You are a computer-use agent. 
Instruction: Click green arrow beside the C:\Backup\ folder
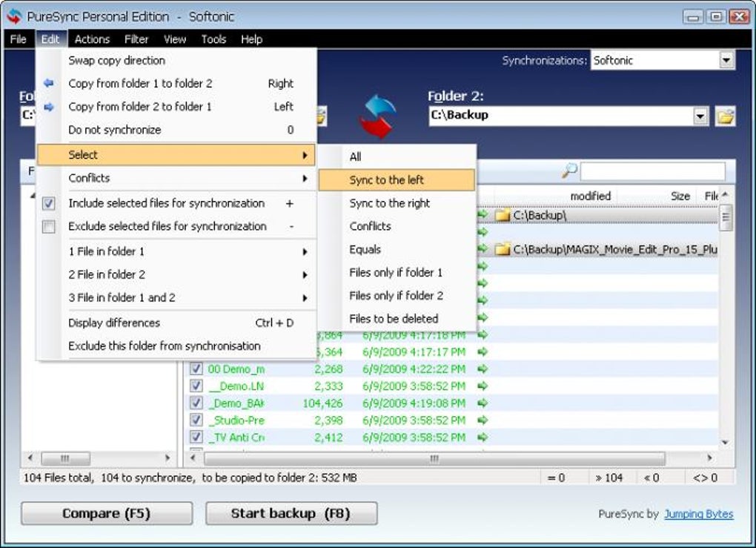(x=483, y=214)
